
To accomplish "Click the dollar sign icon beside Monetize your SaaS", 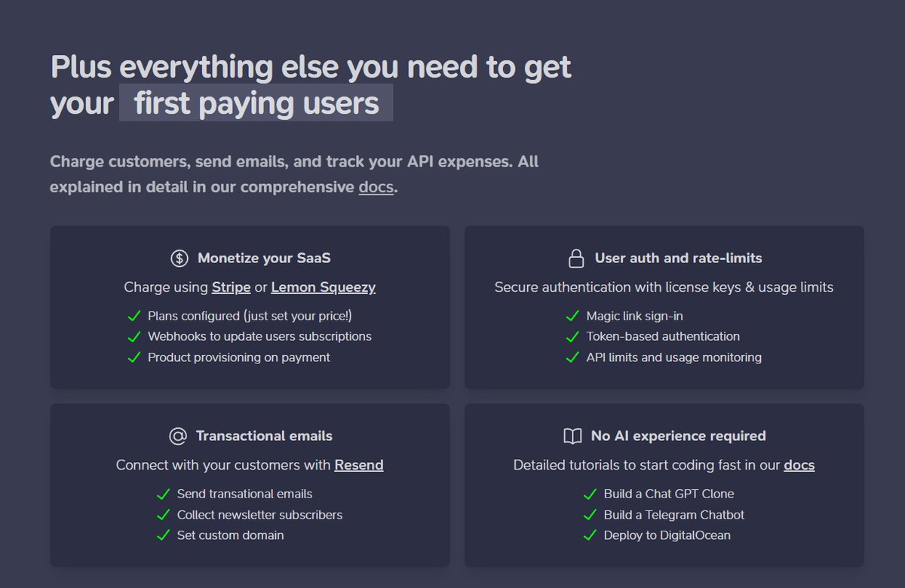I will pos(179,259).
